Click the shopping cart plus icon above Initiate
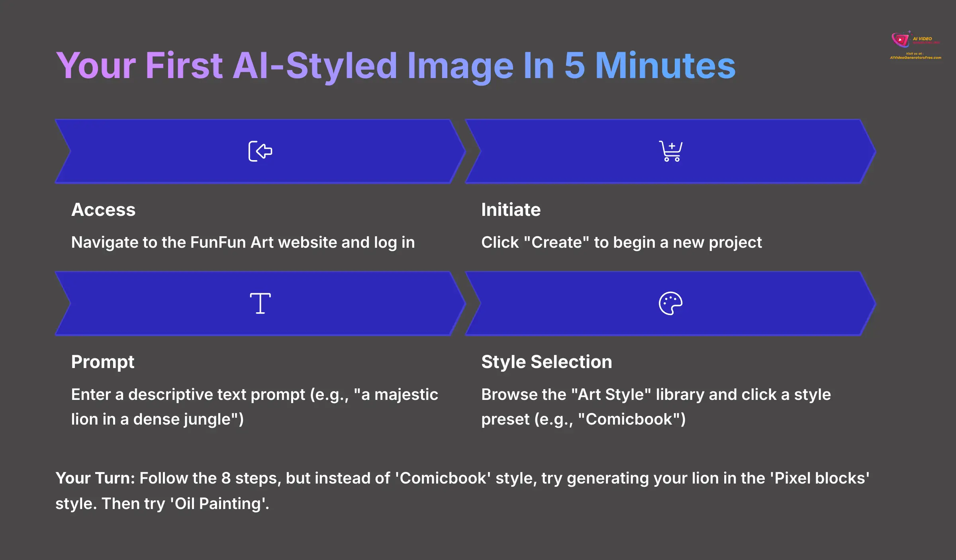The width and height of the screenshot is (956, 560). point(670,151)
